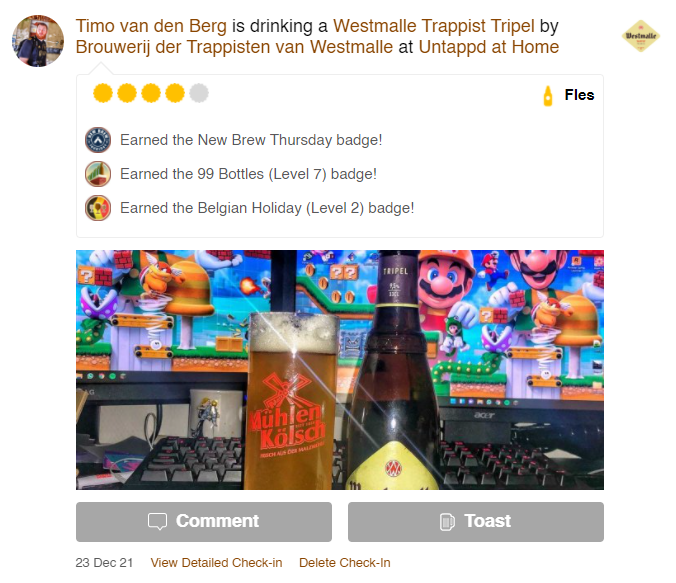Open the Untappd at Home venue link
The height and width of the screenshot is (583, 676).
click(489, 47)
